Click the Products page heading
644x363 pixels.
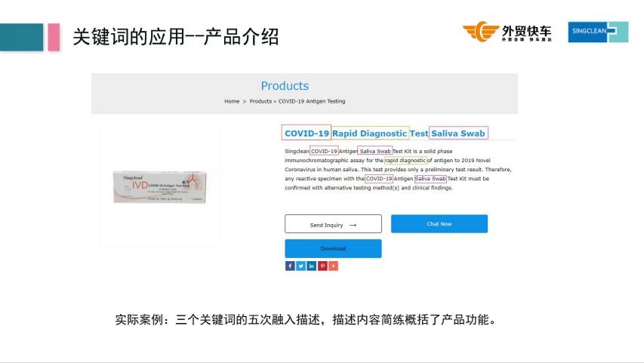tap(285, 86)
